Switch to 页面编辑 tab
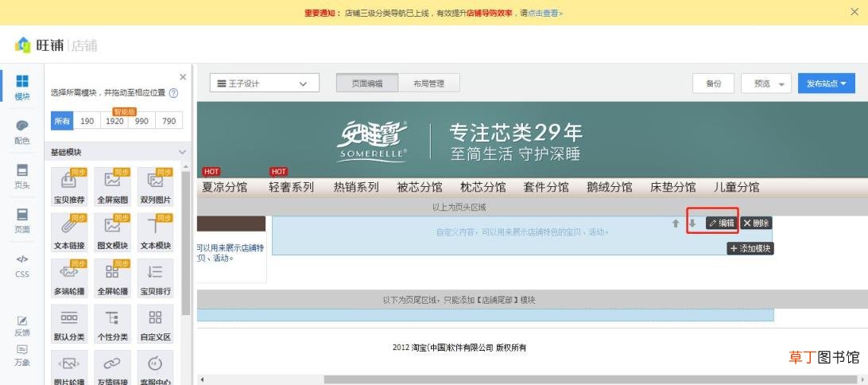Image resolution: width=868 pixels, height=385 pixels. click(367, 83)
